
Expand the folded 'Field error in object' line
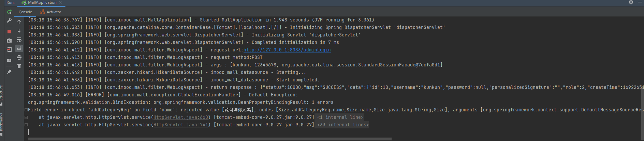click(26, 110)
